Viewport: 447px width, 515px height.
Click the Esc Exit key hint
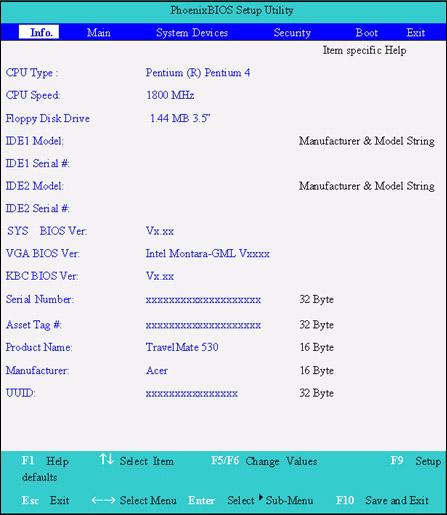pos(46,500)
